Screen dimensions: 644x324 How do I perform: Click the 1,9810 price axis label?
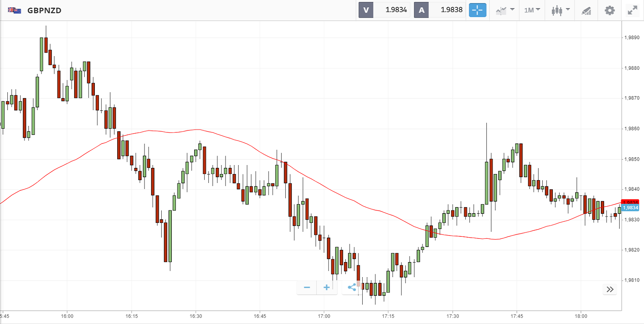point(632,280)
